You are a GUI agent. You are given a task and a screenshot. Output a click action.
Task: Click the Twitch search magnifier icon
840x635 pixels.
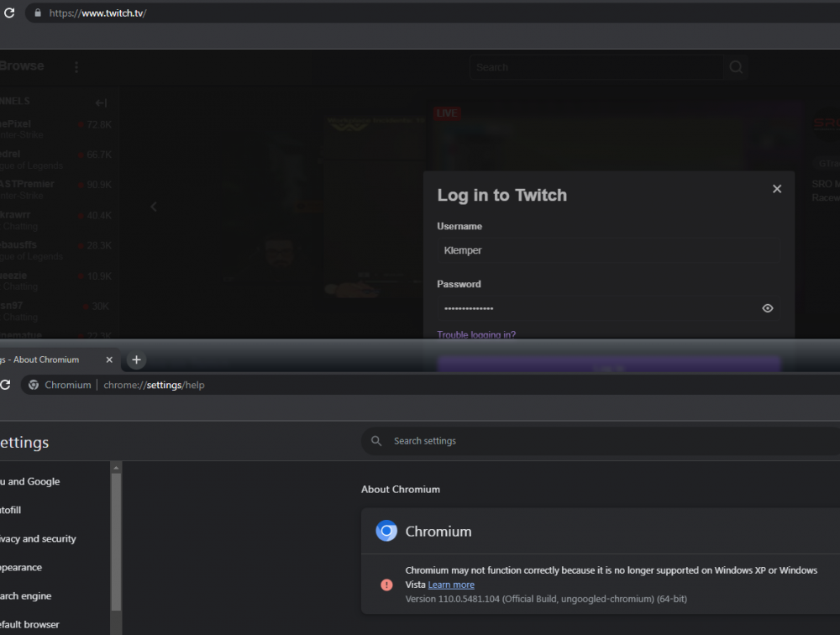pos(736,67)
